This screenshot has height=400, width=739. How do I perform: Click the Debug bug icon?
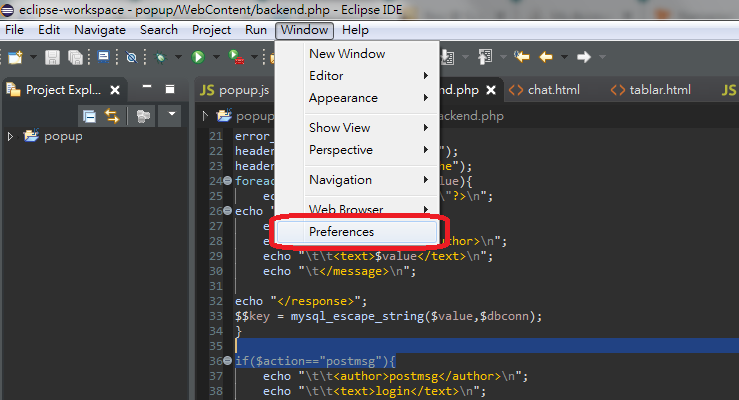coord(160,58)
